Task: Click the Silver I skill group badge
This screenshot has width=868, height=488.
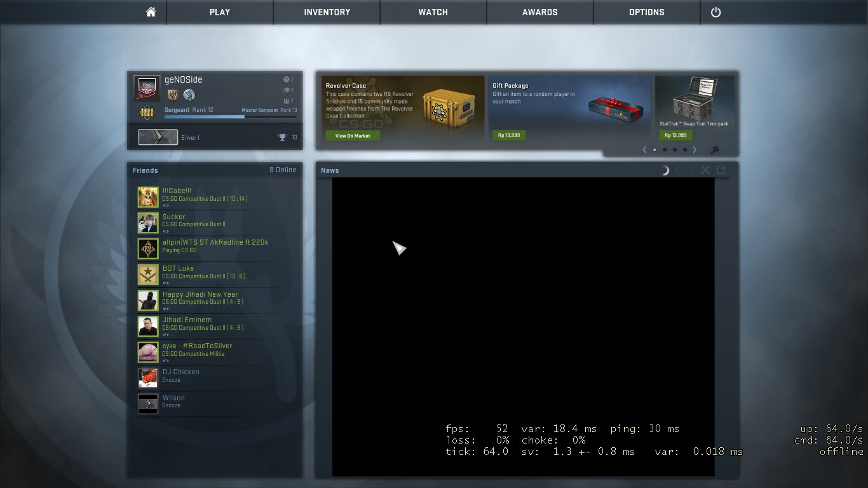Action: [158, 137]
